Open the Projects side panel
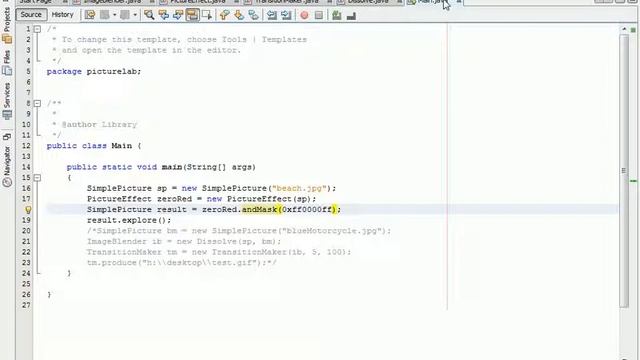 7,25
